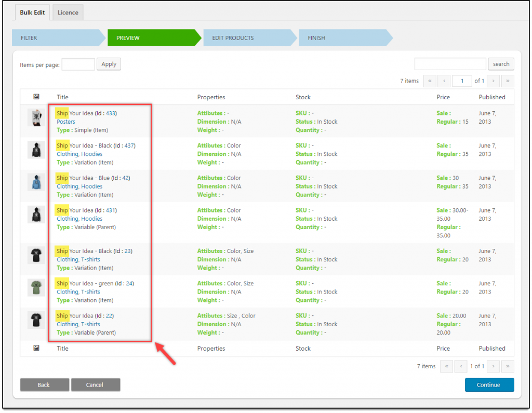Click the Back button
The height and width of the screenshot is (413, 532).
(44, 385)
